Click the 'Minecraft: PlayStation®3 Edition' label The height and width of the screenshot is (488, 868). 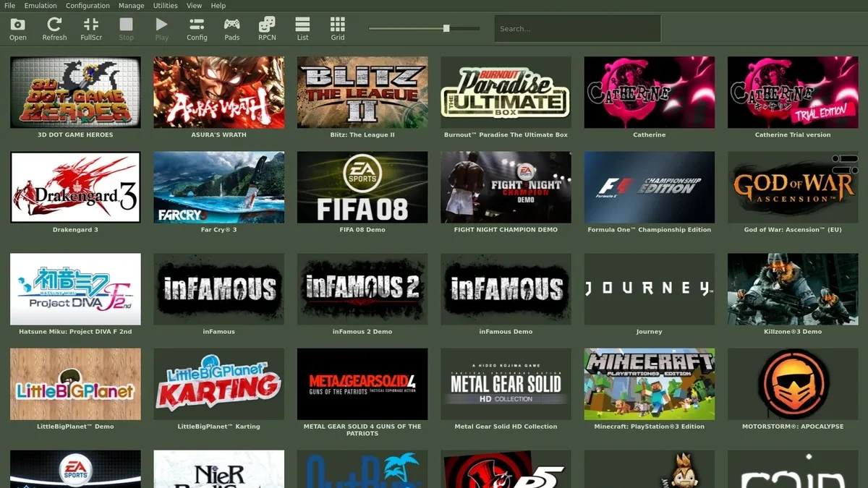click(650, 427)
